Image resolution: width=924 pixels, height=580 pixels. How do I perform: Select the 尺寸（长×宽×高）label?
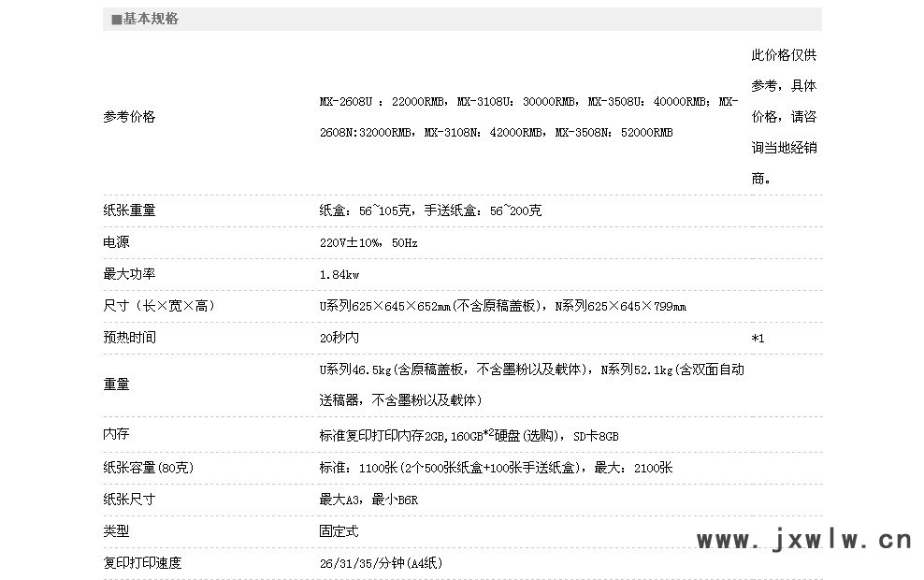pyautogui.click(x=159, y=306)
